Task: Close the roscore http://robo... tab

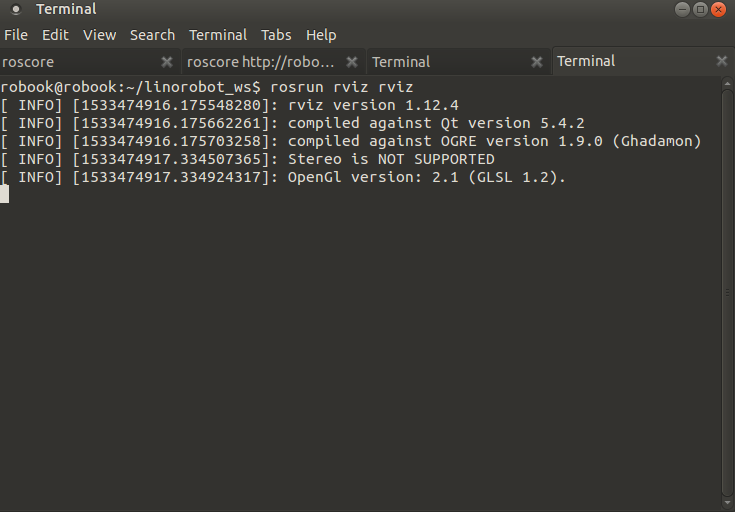Action: coord(352,62)
